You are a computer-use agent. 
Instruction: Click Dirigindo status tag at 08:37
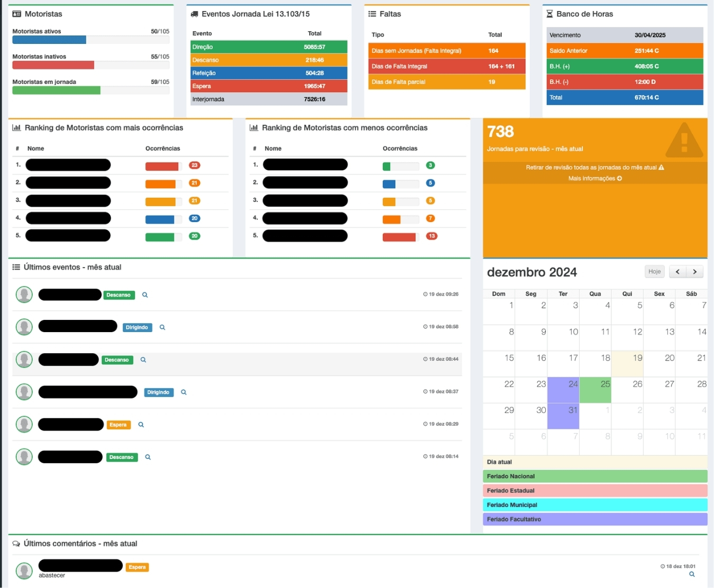click(x=159, y=392)
